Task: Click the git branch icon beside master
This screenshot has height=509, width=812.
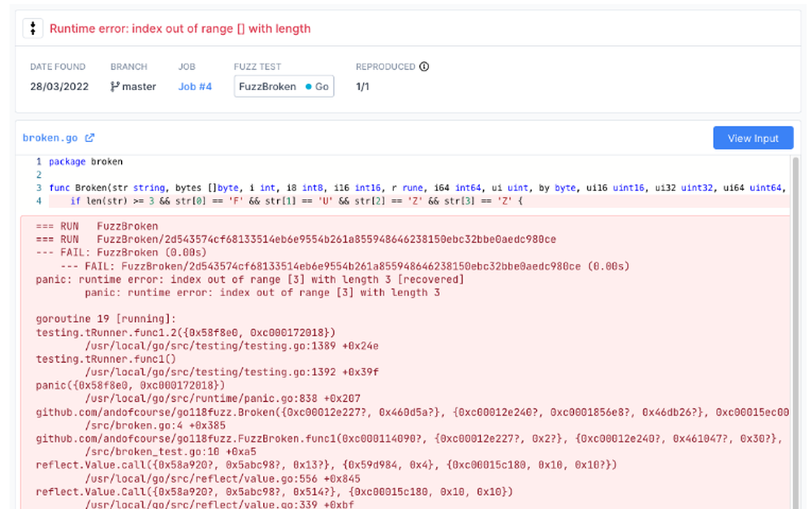Action: point(115,87)
